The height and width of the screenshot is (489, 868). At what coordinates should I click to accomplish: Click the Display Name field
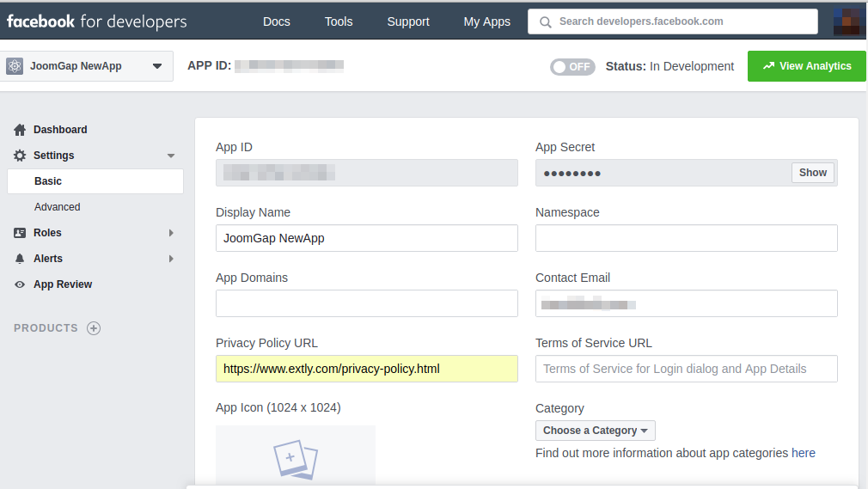367,238
